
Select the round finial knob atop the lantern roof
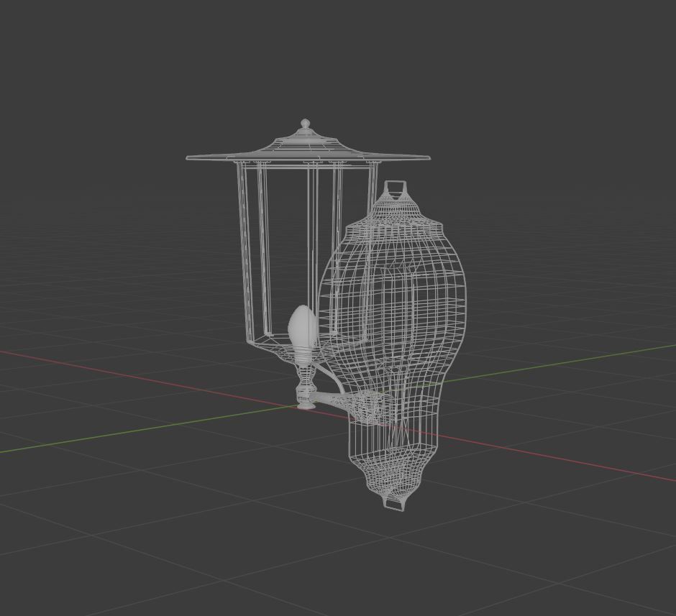(x=305, y=123)
